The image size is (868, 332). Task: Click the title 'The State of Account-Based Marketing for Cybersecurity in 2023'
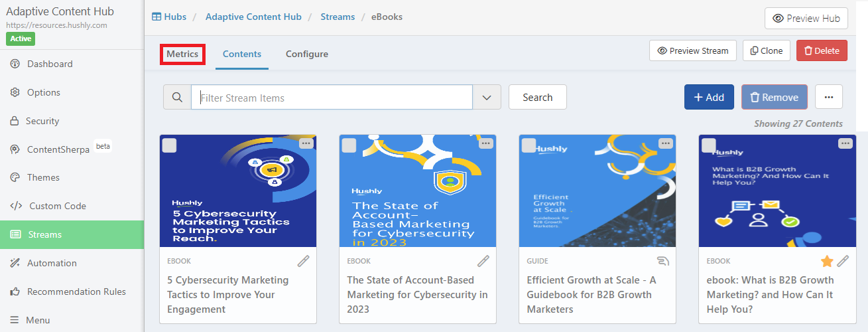[x=417, y=295]
